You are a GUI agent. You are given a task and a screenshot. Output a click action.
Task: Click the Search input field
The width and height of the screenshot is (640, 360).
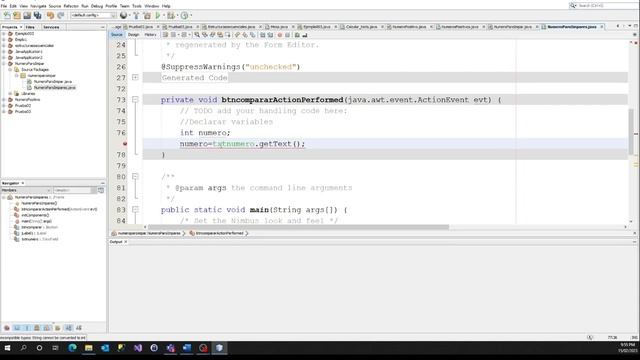point(607,6)
